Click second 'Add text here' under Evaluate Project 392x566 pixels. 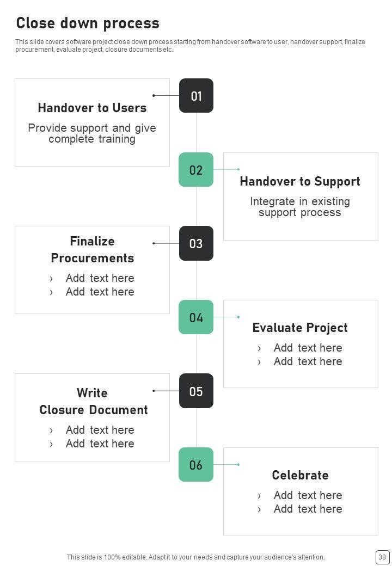pos(308,361)
